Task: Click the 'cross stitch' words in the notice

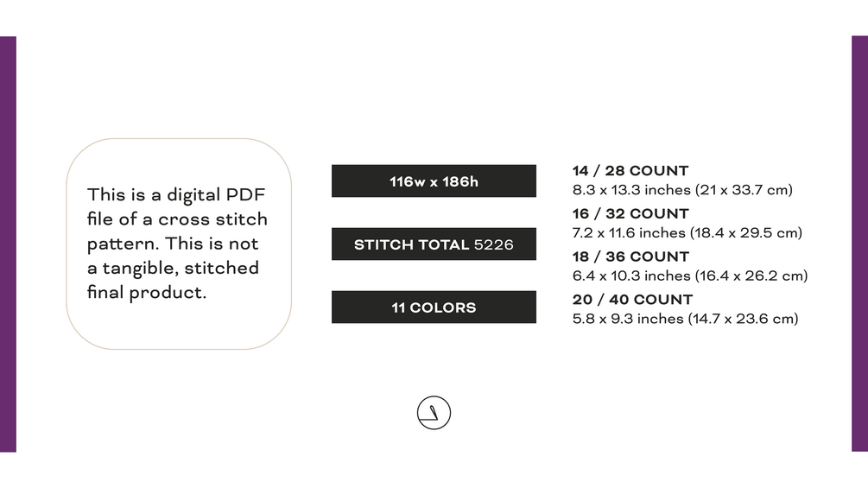Action: pos(212,219)
